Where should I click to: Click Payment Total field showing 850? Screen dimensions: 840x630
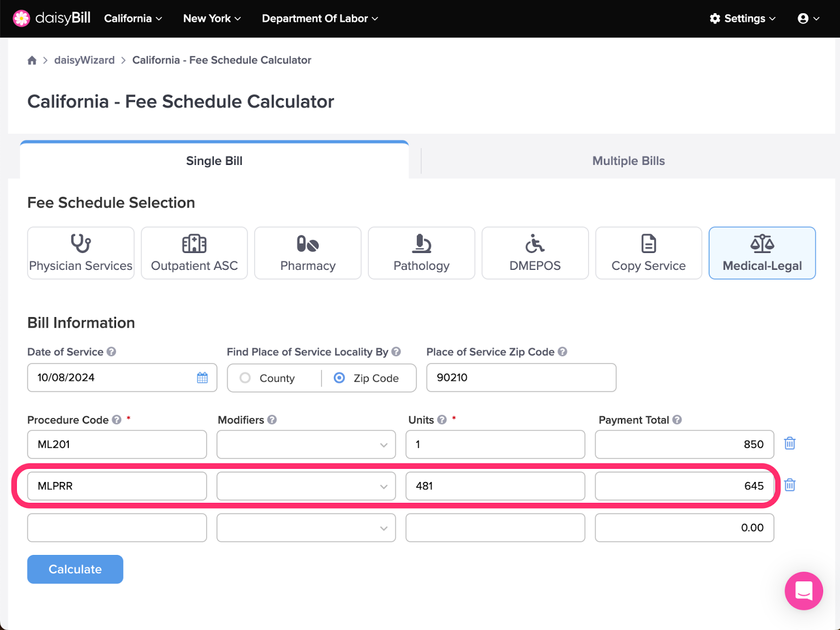pos(685,445)
